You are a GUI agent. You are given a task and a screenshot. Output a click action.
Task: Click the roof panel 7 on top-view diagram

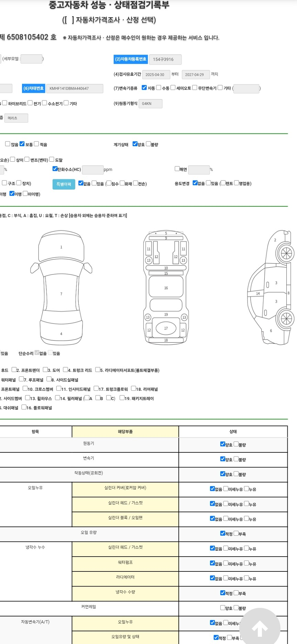tap(61, 294)
